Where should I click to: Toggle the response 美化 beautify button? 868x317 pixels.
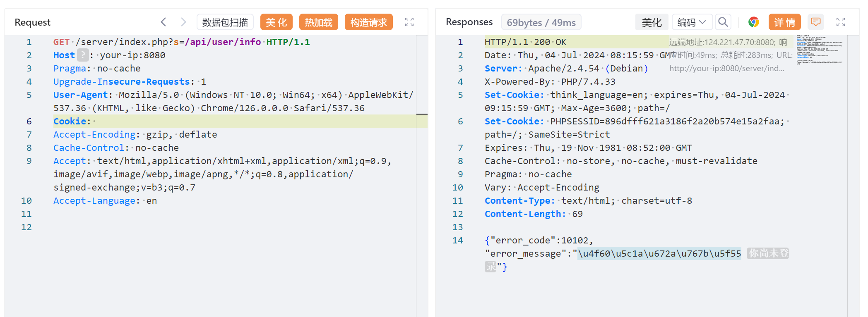pyautogui.click(x=652, y=22)
